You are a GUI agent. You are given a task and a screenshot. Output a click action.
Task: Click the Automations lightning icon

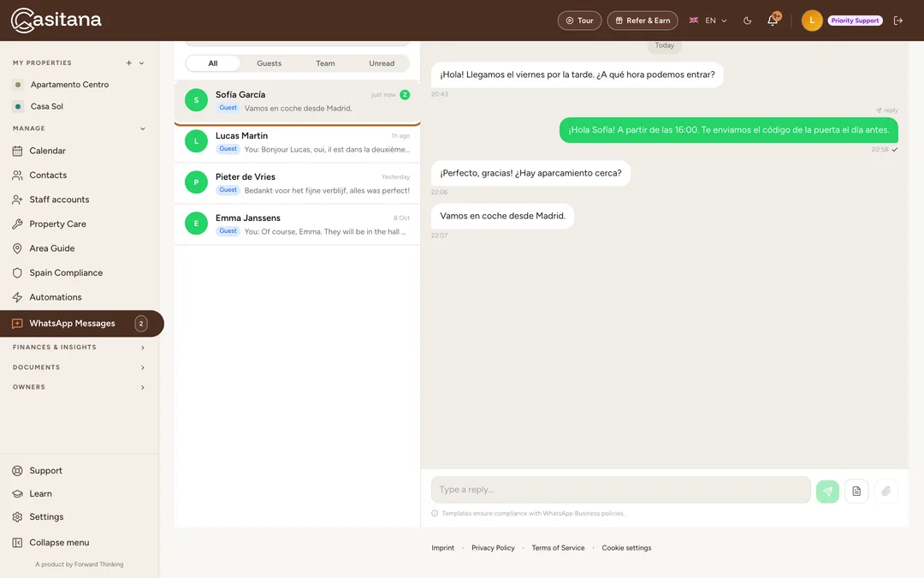click(x=17, y=297)
